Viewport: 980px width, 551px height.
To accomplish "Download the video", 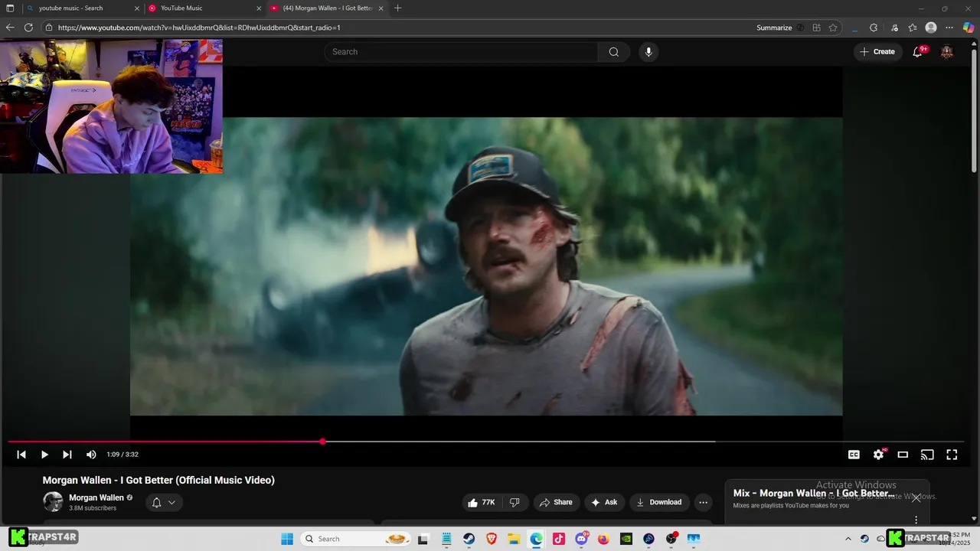I will click(x=659, y=503).
